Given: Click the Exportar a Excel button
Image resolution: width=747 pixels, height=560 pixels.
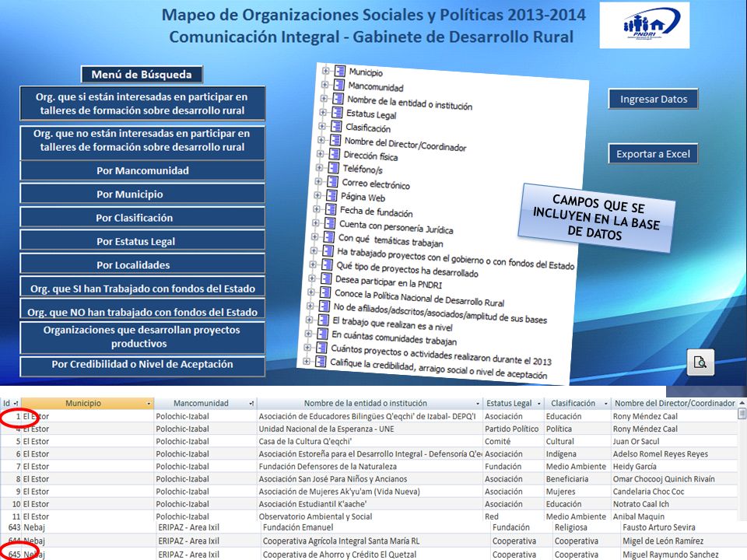Looking at the screenshot, I should (x=653, y=154).
